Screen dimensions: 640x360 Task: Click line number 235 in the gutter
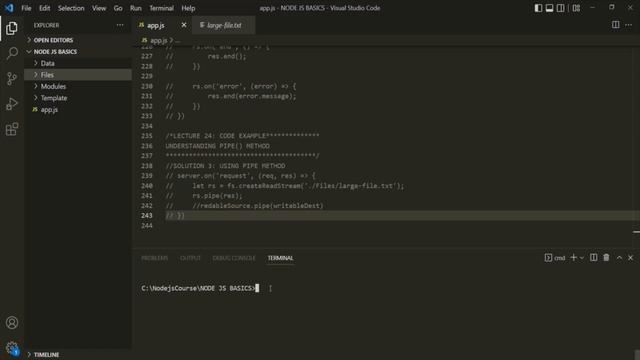click(147, 136)
